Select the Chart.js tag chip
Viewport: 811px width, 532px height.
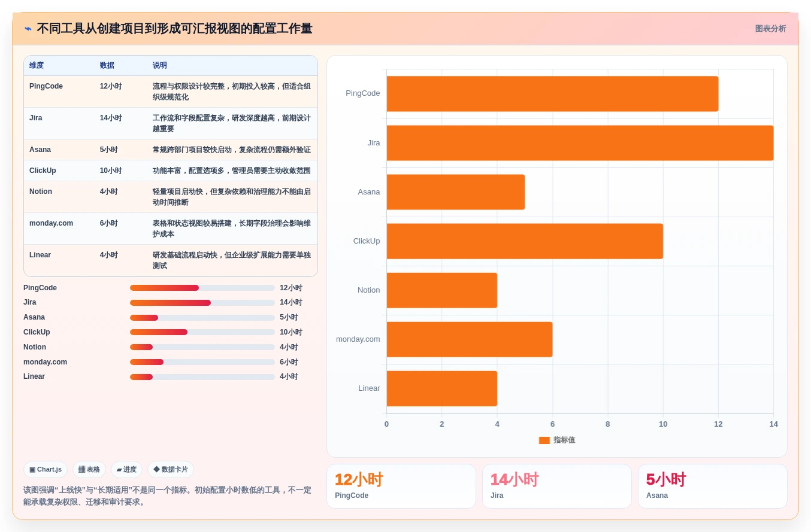pyautogui.click(x=46, y=470)
